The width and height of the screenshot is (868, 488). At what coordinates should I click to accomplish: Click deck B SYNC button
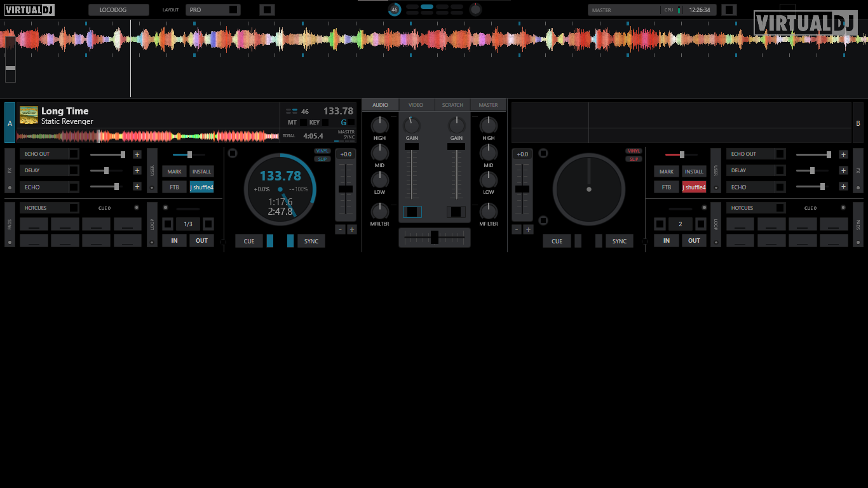620,241
